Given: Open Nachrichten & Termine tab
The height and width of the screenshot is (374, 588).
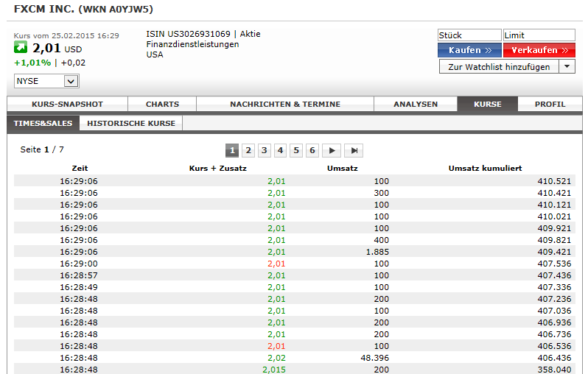Looking at the screenshot, I should [285, 105].
